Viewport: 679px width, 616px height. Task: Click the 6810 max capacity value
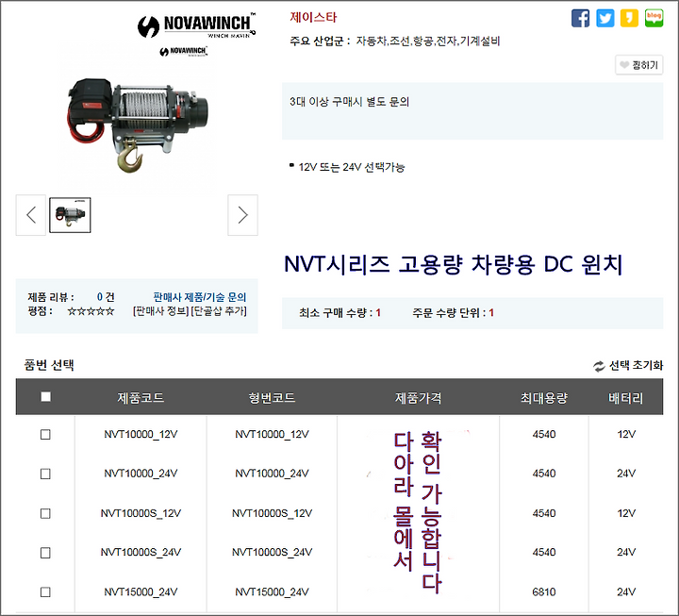click(x=544, y=592)
